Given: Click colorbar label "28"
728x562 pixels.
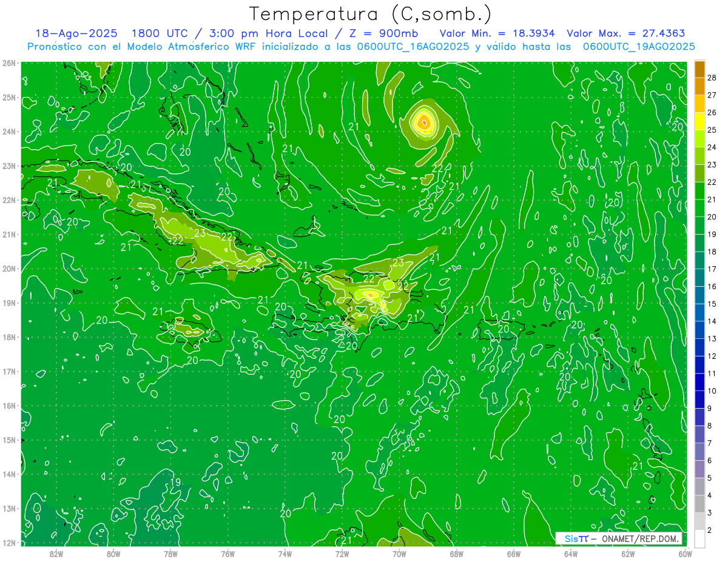Looking at the screenshot, I should pos(712,78).
